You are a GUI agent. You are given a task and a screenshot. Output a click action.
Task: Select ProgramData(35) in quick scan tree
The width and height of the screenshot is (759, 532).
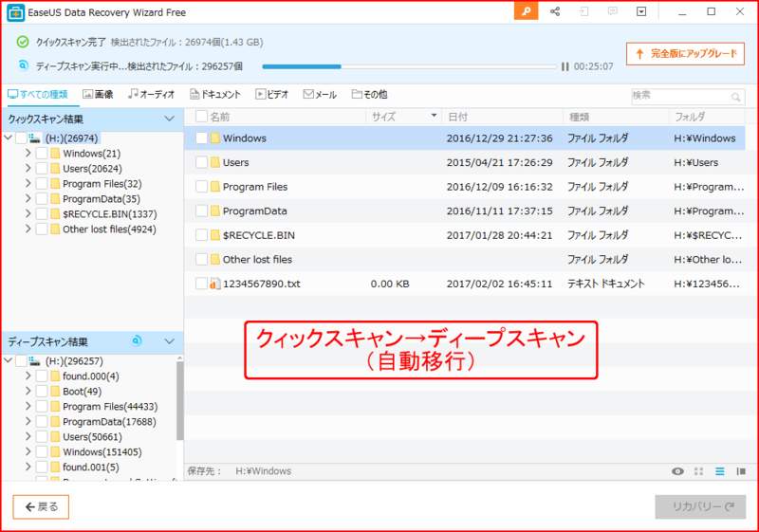pyautogui.click(x=102, y=199)
